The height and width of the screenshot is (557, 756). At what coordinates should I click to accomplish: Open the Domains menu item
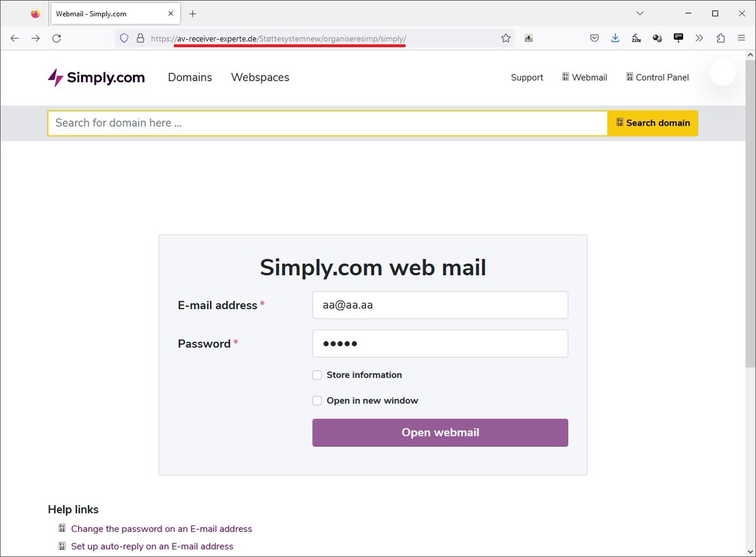click(x=190, y=78)
